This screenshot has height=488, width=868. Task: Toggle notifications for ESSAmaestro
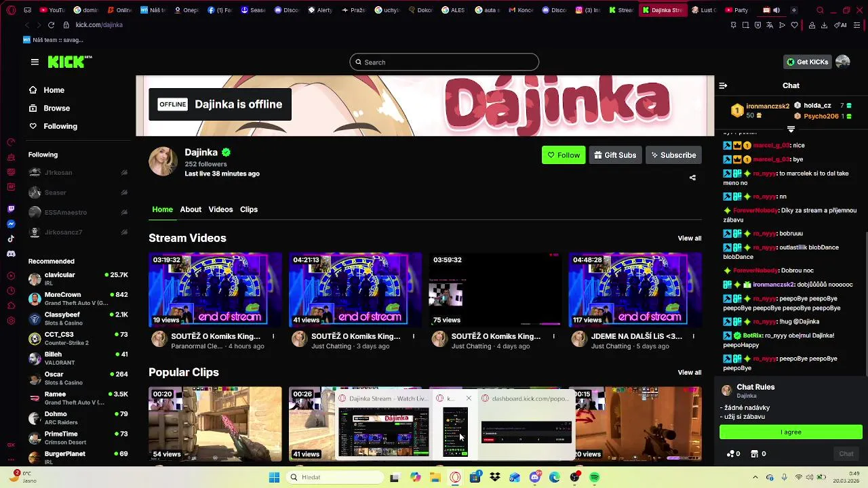tap(124, 212)
